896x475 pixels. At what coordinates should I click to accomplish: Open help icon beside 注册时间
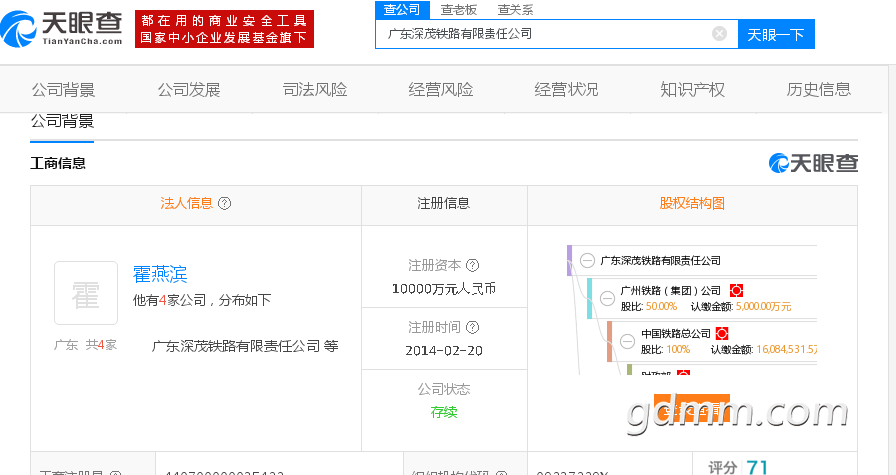click(x=473, y=328)
